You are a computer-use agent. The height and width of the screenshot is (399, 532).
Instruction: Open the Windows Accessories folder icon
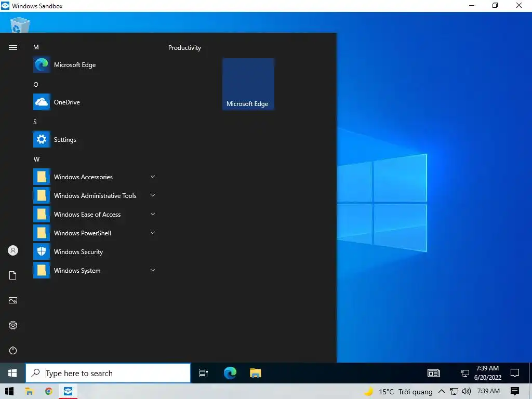coord(42,177)
